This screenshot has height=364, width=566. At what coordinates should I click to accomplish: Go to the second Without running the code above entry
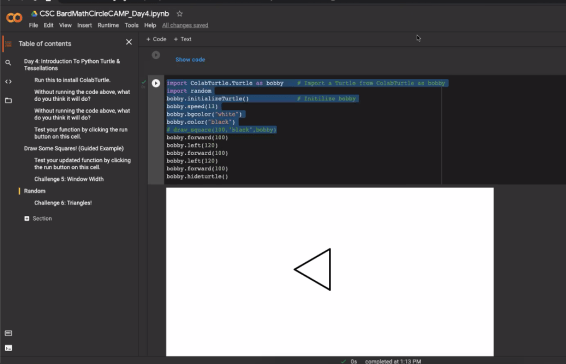pos(82,114)
